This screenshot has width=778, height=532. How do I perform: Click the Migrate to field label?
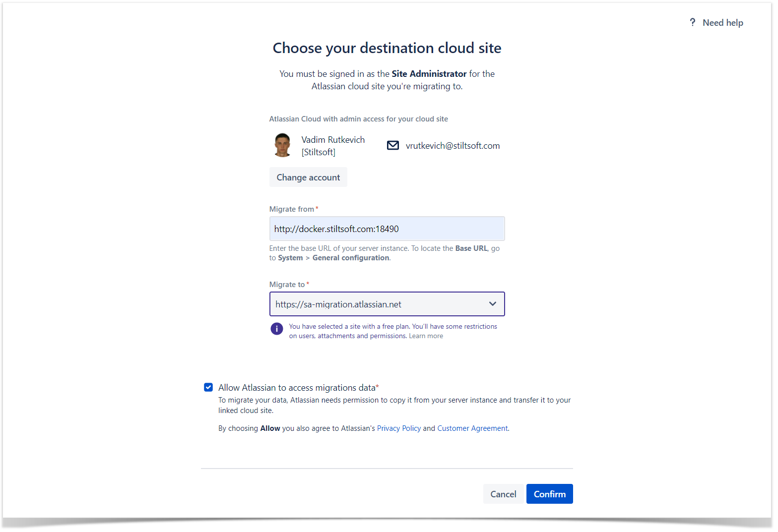287,285
